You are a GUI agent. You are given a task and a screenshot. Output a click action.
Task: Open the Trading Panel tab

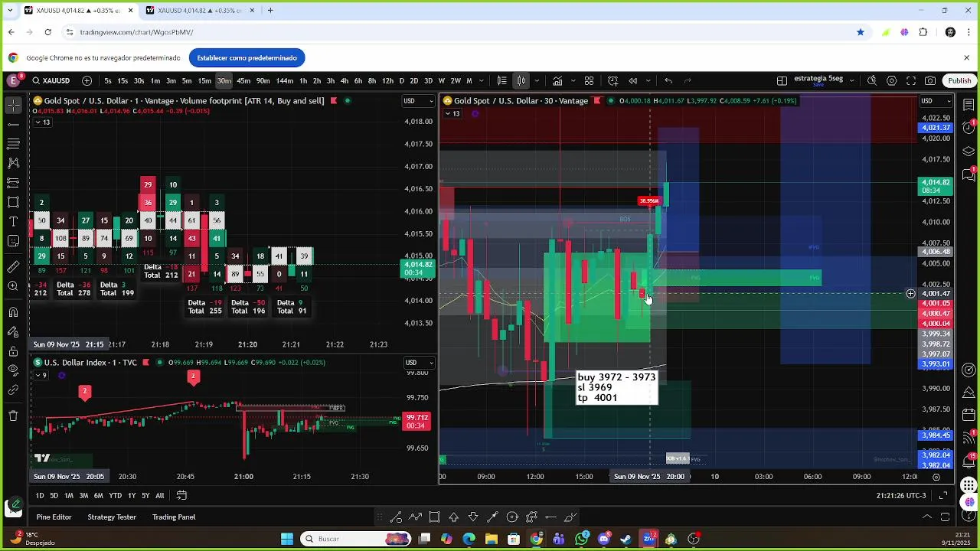174,517
